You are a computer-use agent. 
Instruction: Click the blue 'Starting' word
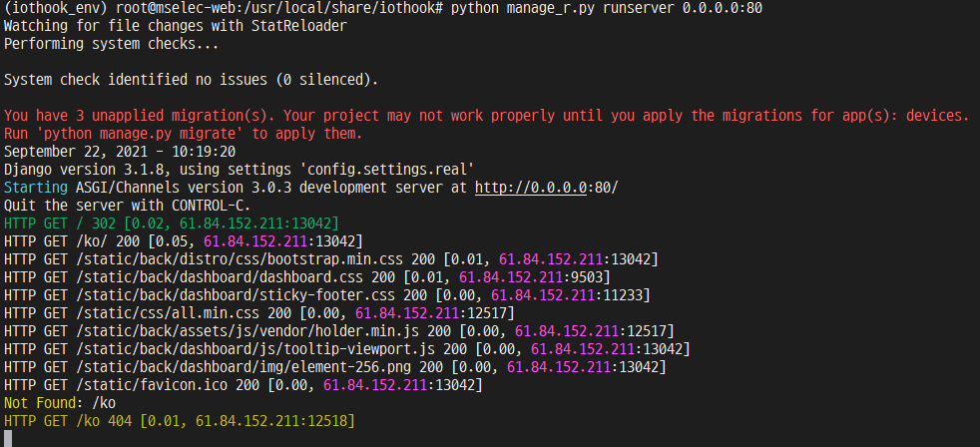35,188
